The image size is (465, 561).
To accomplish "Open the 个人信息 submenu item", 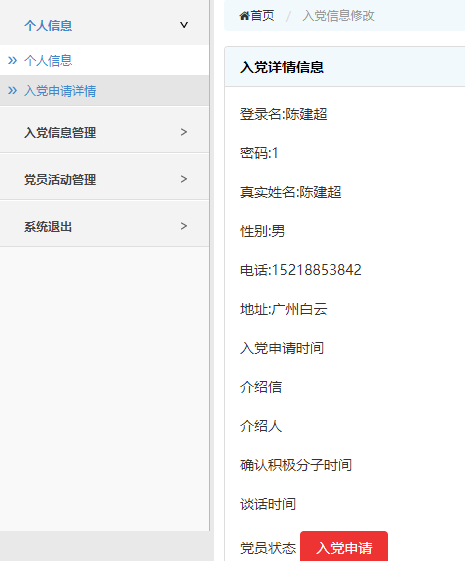I will tap(48, 60).
